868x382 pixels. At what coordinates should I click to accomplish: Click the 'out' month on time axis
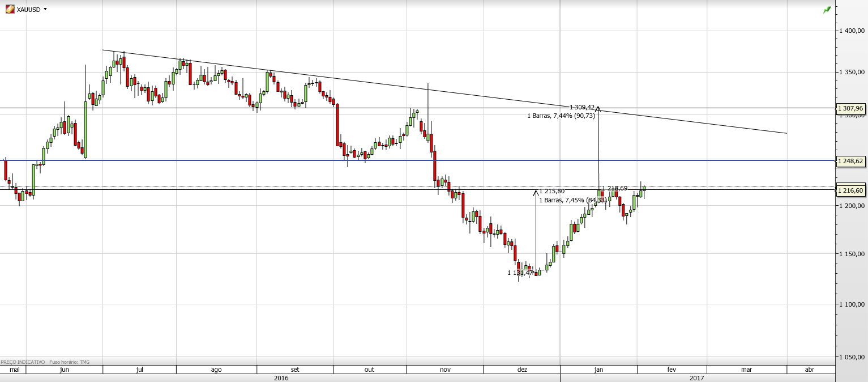tap(369, 370)
